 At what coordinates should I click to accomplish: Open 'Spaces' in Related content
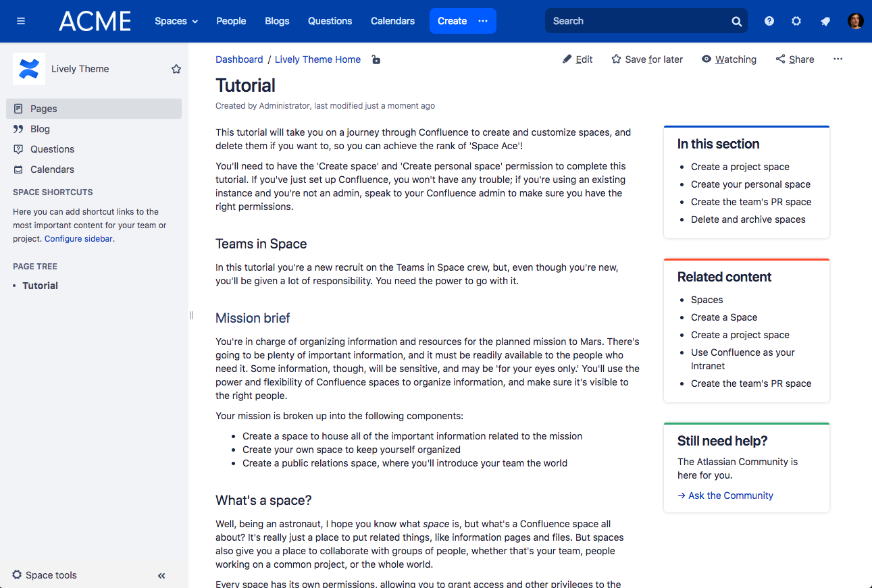pos(707,300)
